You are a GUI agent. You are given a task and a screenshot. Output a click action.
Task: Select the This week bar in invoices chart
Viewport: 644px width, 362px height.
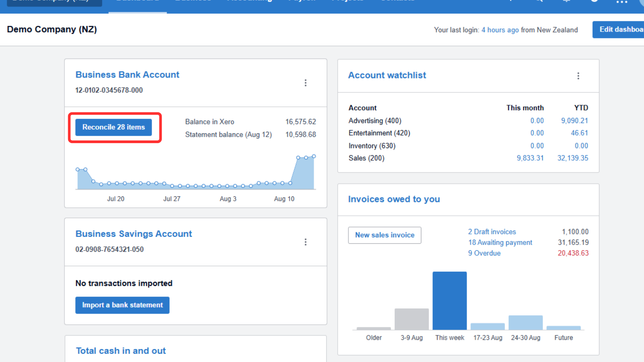(449, 301)
